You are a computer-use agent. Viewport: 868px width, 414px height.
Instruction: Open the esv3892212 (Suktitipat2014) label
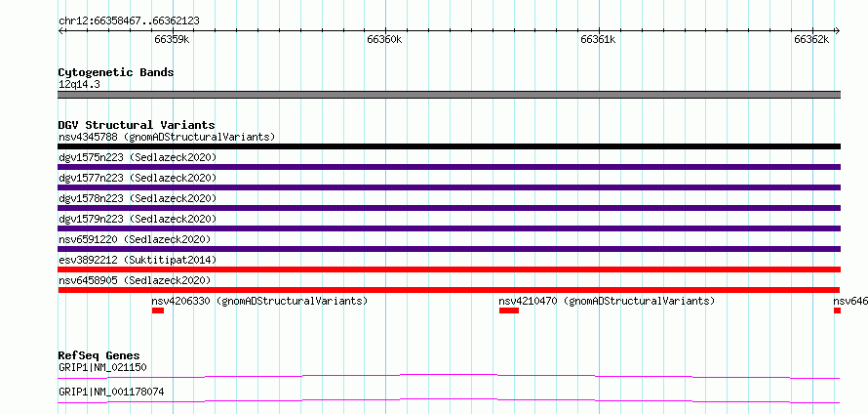[138, 260]
